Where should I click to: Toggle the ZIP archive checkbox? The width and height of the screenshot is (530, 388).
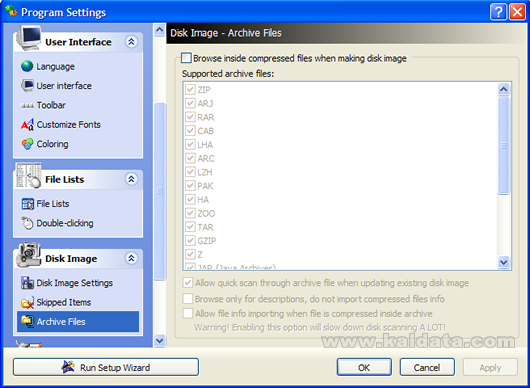point(190,90)
